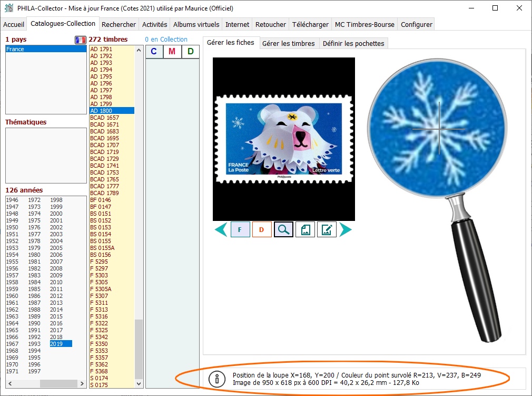Click the years list scroll-left arrow
532x396 pixels.
[10, 383]
